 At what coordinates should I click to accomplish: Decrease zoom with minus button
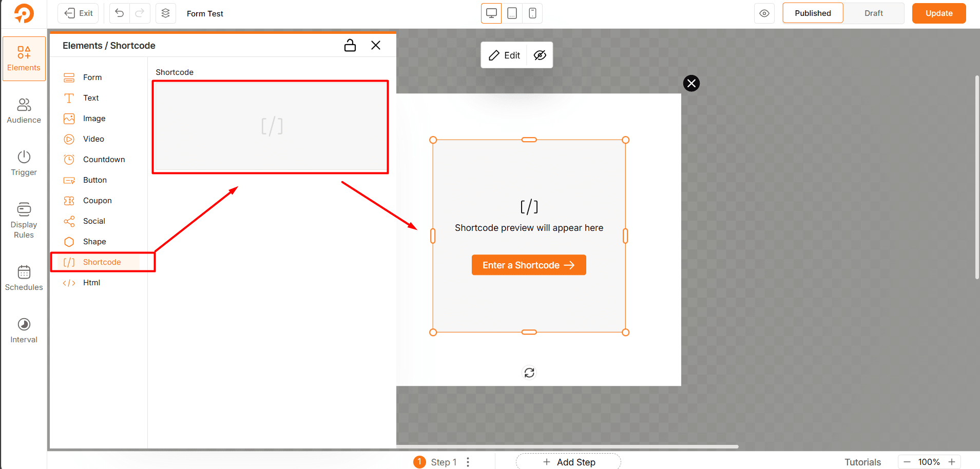[x=907, y=462]
